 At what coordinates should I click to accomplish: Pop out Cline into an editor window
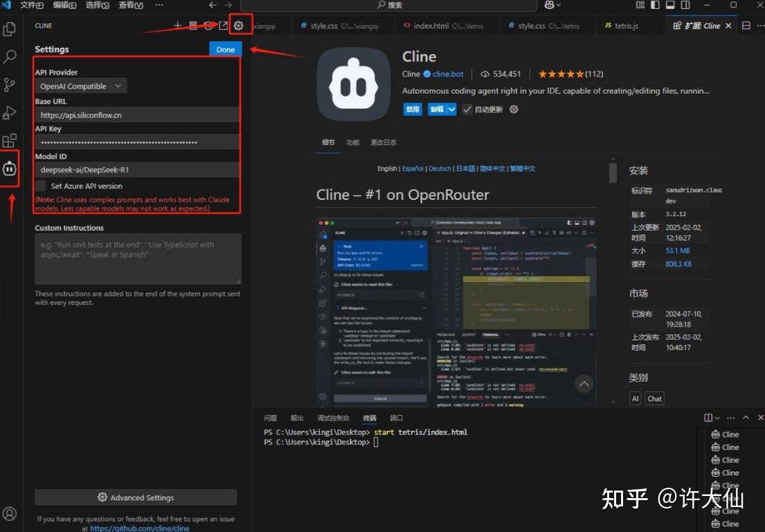[x=223, y=26]
